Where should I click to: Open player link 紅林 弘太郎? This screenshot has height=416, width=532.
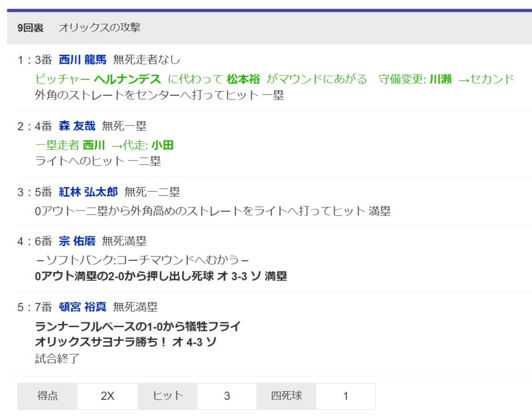click(x=88, y=192)
